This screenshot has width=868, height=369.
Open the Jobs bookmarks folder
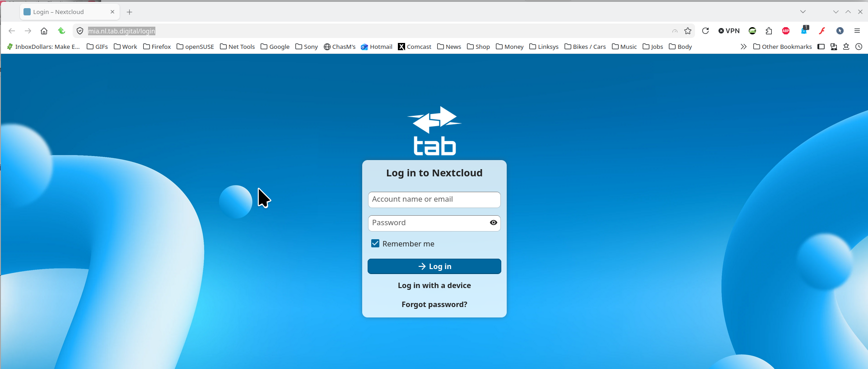click(x=653, y=47)
